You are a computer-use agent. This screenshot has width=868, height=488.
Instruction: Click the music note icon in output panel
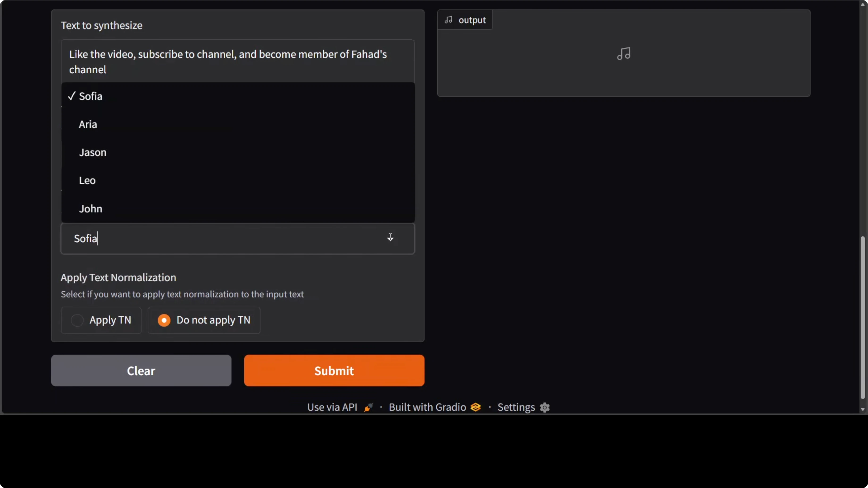coord(623,54)
